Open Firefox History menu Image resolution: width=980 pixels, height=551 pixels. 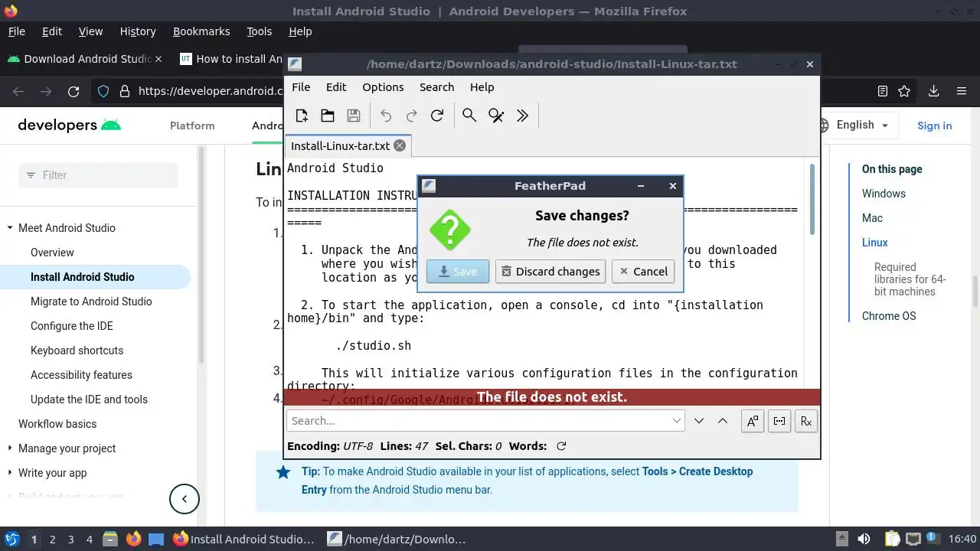(138, 31)
